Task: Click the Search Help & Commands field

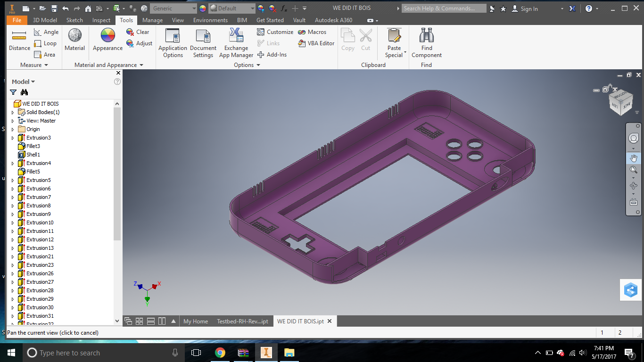Action: pyautogui.click(x=444, y=8)
